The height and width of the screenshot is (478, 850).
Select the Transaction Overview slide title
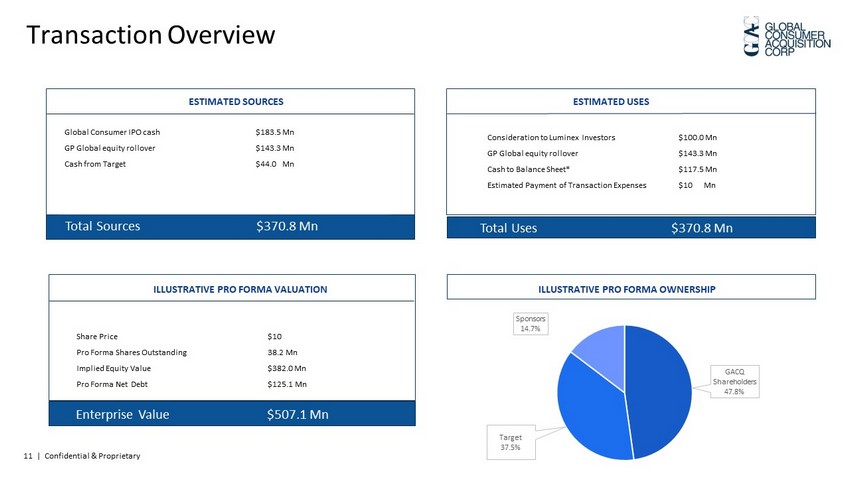(x=150, y=35)
